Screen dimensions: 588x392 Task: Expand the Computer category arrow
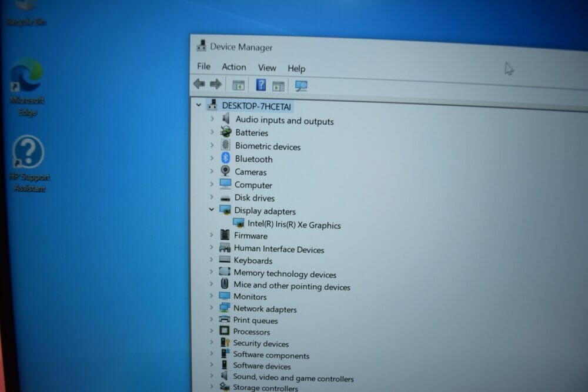(212, 184)
